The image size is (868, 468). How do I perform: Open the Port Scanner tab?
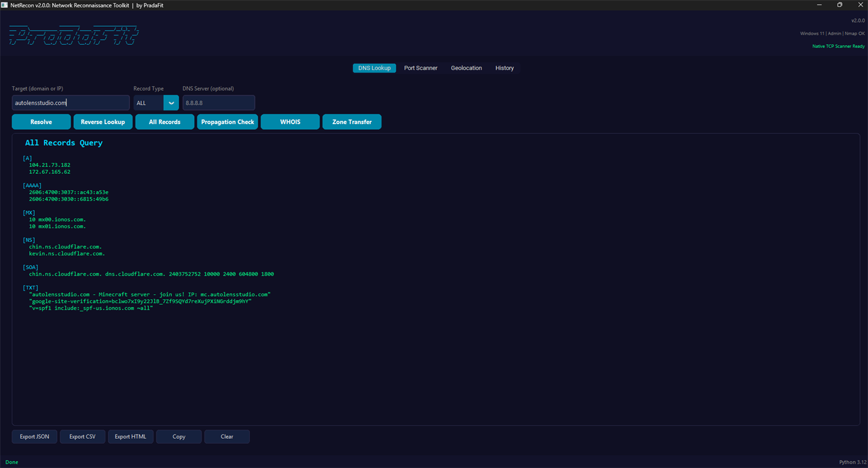point(421,68)
